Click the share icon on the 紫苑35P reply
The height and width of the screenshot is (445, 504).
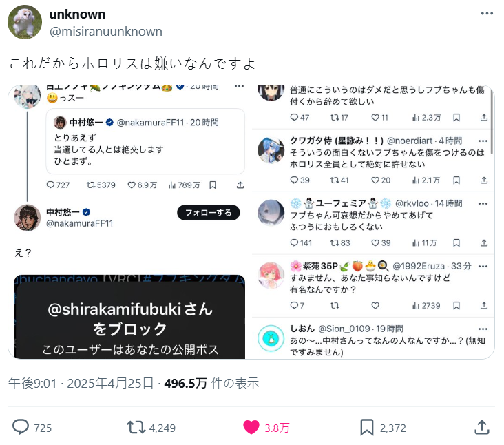click(484, 305)
